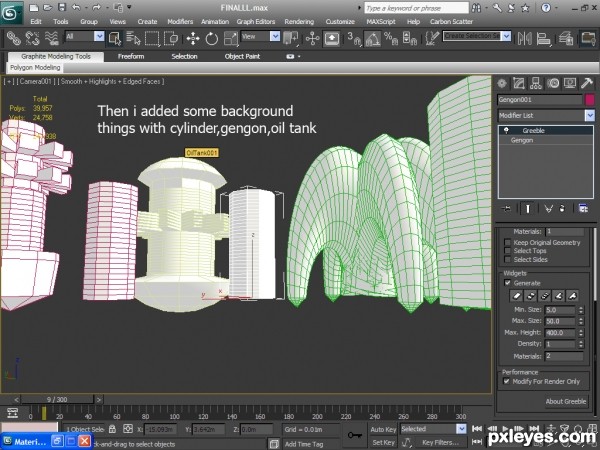The image size is (600, 450).
Task: Expand Create Selection Set dropdown
Action: 507,36
